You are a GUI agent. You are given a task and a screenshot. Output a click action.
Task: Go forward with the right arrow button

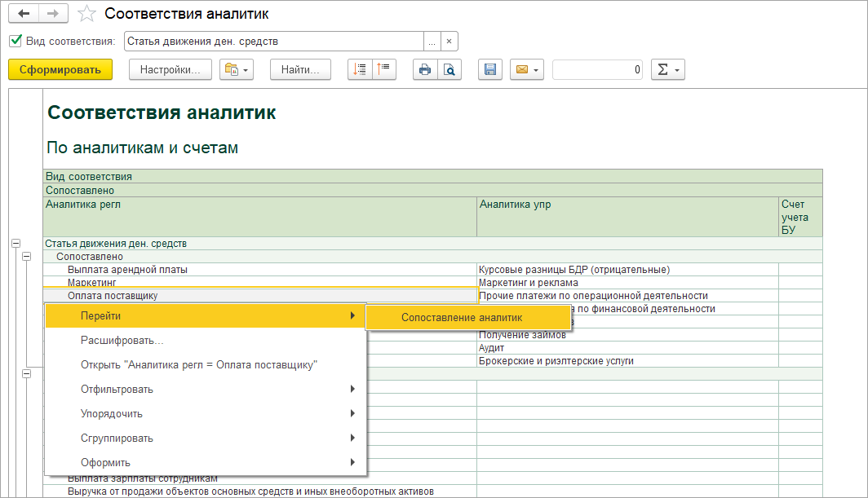[53, 14]
